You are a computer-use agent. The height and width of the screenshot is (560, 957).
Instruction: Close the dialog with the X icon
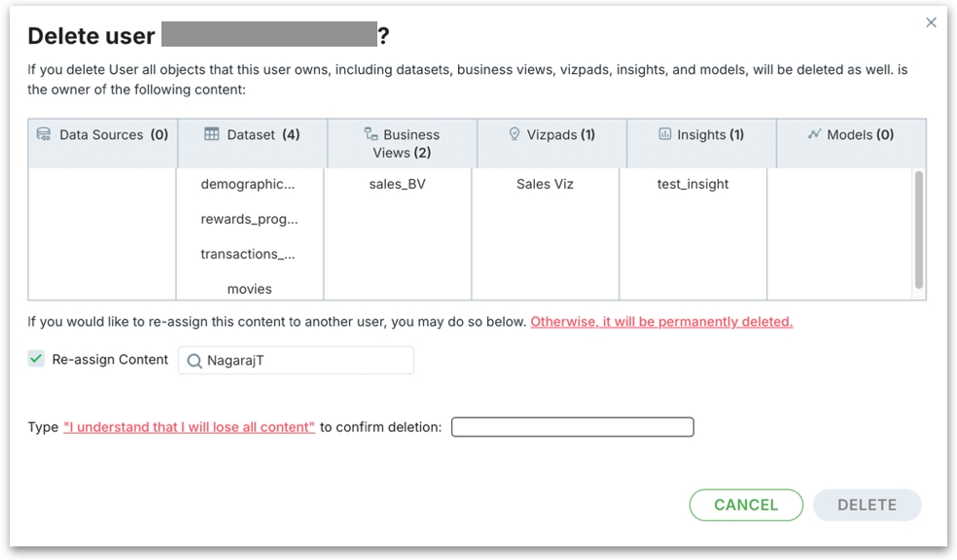tap(931, 22)
